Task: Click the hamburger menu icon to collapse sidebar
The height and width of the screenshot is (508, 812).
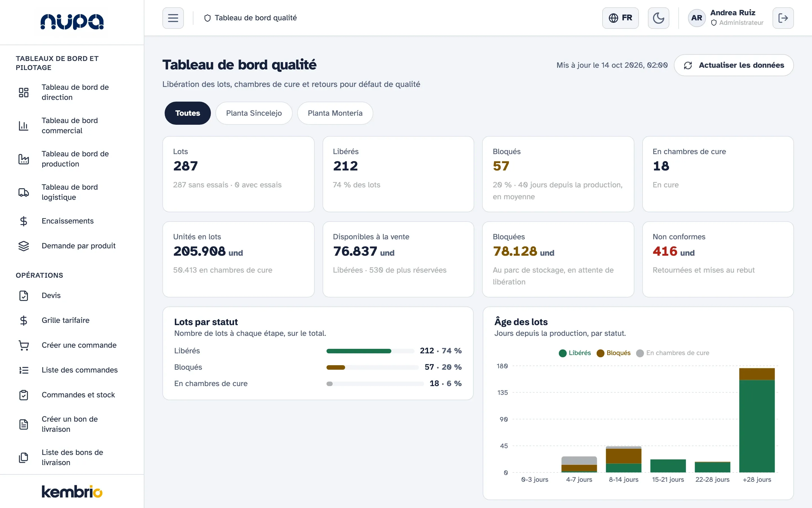Action: click(x=173, y=18)
